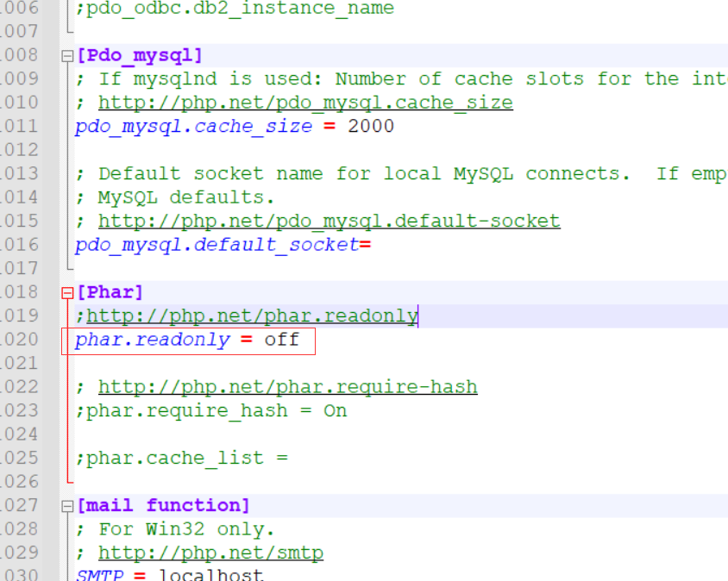
Task: Click the SMTP = localhost setting
Action: point(169,575)
